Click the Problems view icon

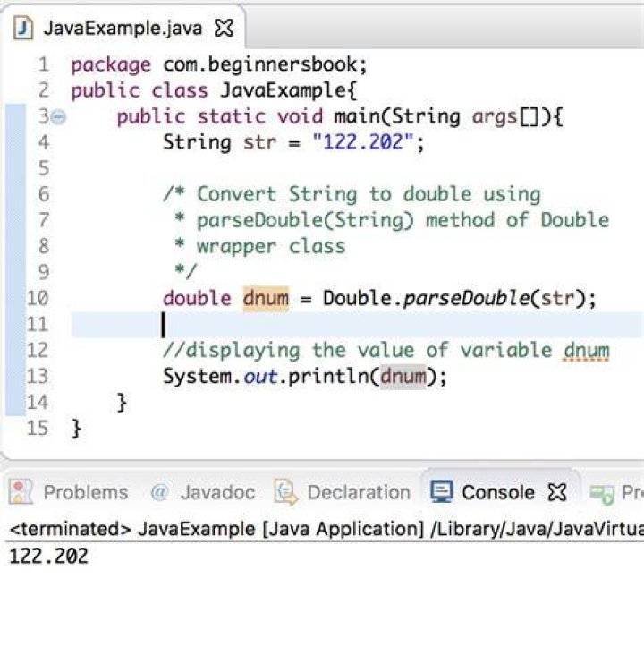(20, 491)
